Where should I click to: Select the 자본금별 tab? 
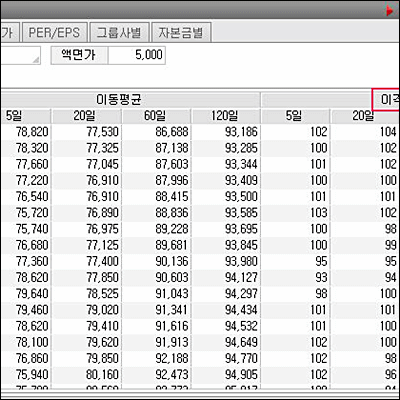(181, 32)
